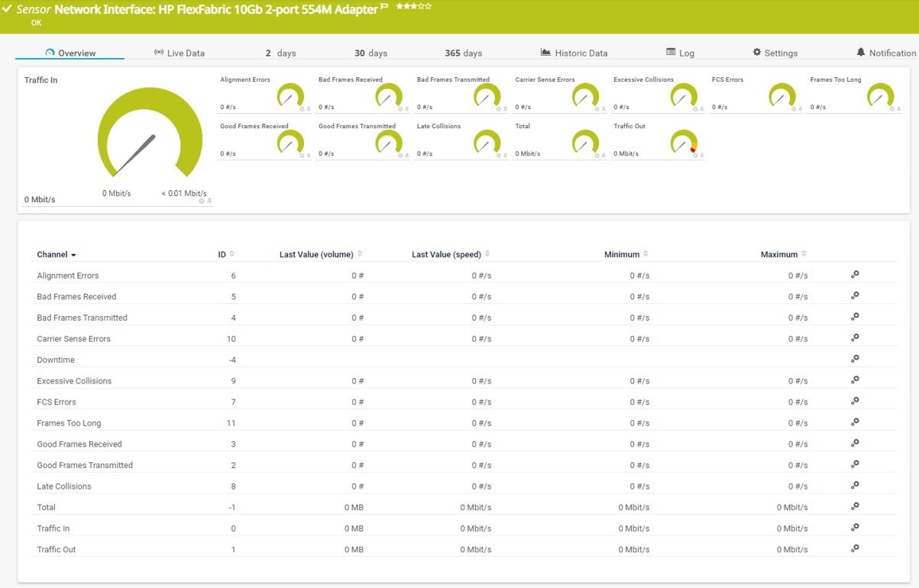
Task: Open the Settings gear tab
Action: 775,53
